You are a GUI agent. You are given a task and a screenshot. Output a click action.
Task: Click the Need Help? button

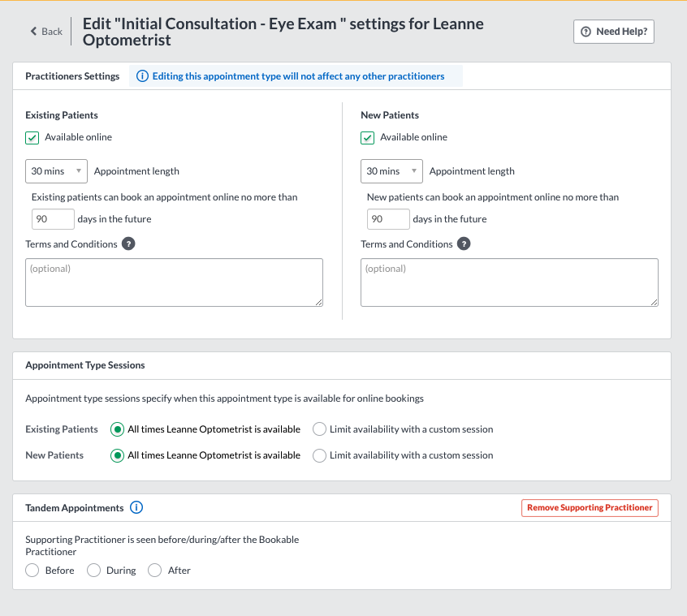614,32
